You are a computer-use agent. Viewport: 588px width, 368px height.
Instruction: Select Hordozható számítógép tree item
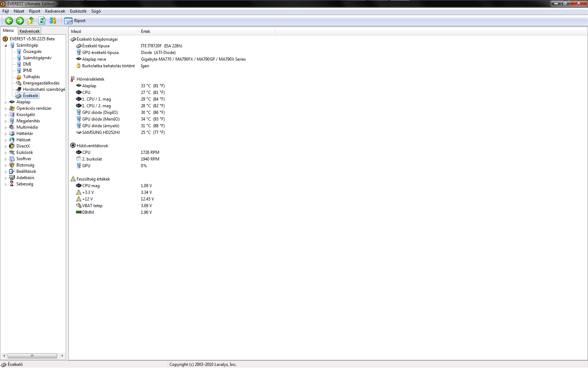pos(44,89)
